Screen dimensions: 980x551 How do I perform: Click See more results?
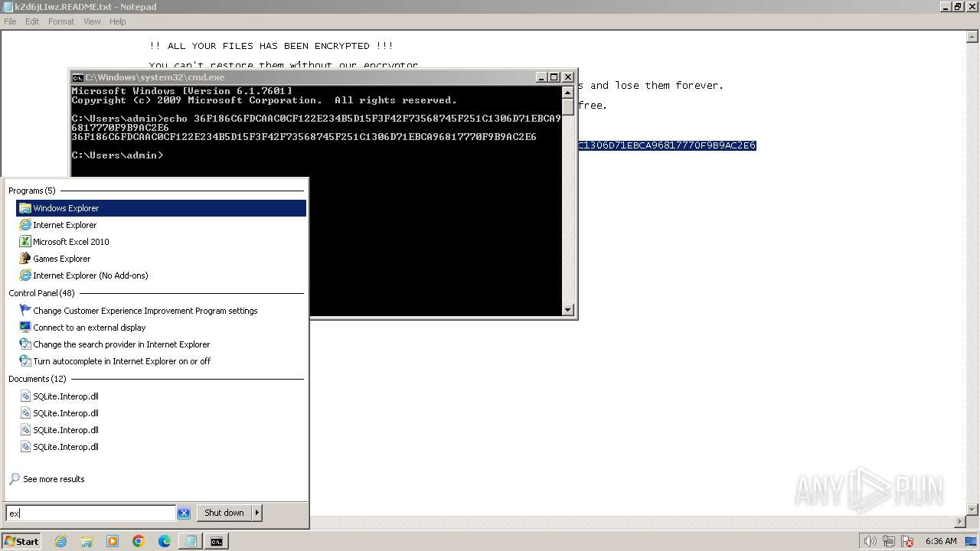click(47, 479)
